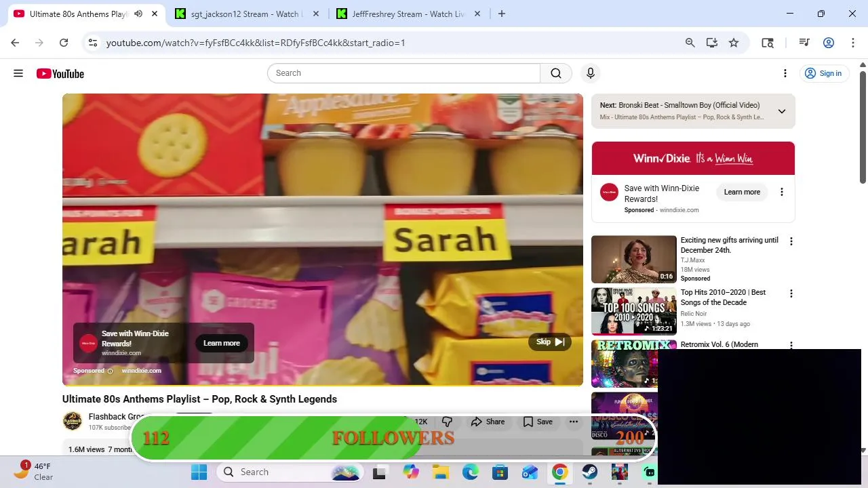The height and width of the screenshot is (488, 868).
Task: Open YouTube settings three-dot menu near Sign in
Action: click(x=785, y=73)
